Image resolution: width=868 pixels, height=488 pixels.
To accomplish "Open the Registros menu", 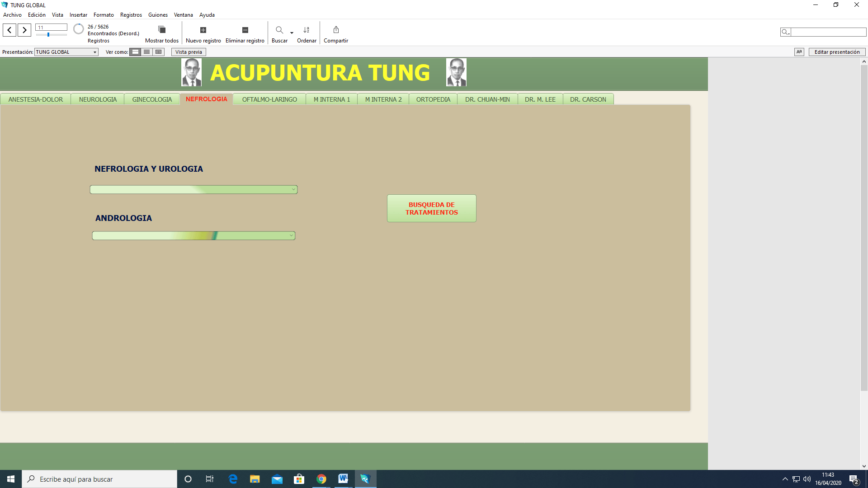I will 131,15.
